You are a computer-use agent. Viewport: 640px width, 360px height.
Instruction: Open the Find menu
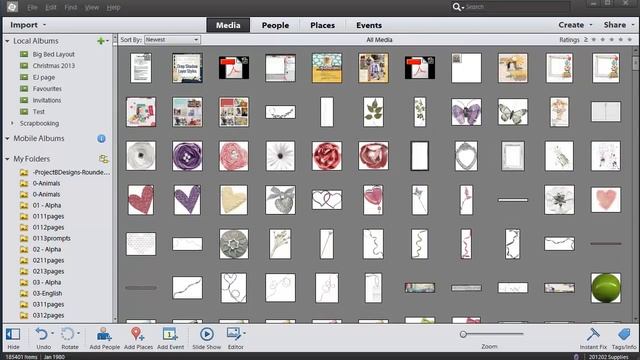click(x=71, y=7)
